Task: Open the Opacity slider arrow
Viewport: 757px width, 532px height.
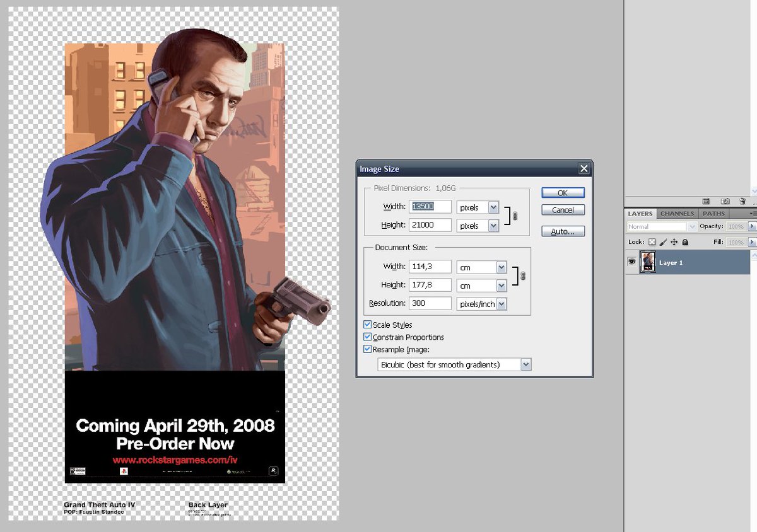Action: [x=752, y=226]
